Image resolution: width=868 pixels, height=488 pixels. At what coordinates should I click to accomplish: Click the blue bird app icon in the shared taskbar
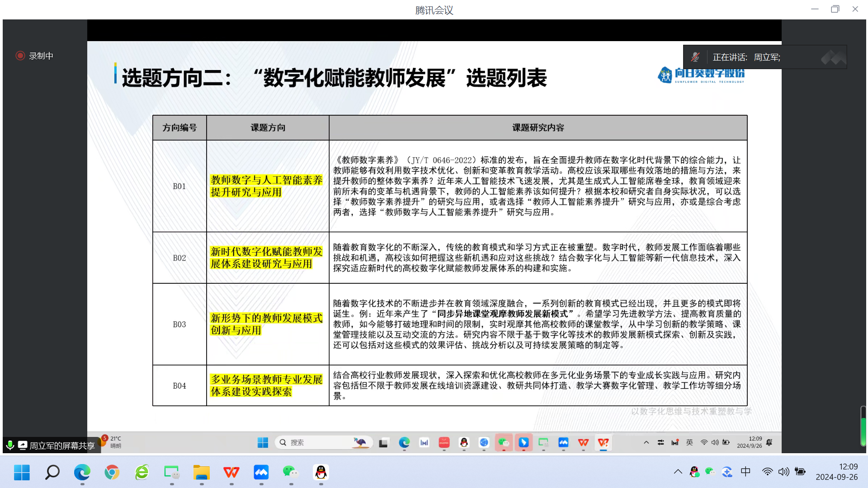click(524, 442)
